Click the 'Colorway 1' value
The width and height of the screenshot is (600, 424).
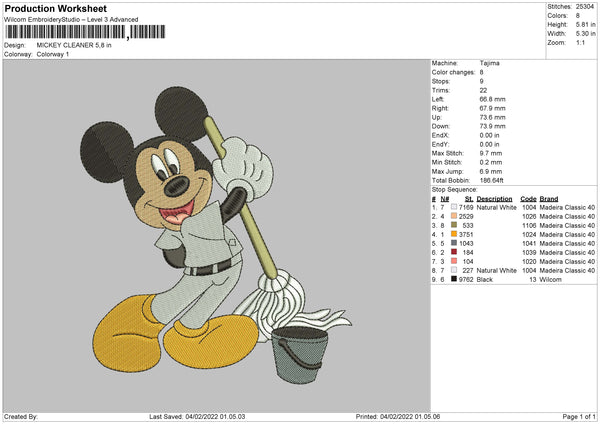(53, 54)
